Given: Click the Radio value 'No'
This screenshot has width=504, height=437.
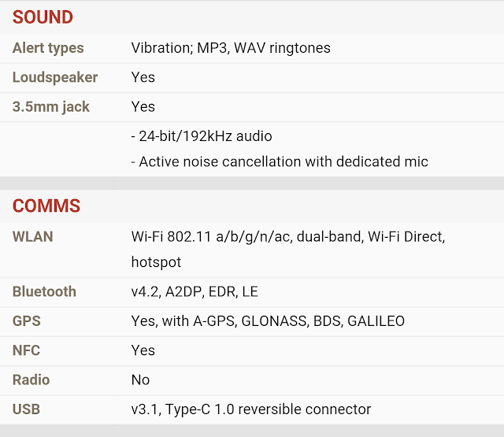Looking at the screenshot, I should click(140, 380).
